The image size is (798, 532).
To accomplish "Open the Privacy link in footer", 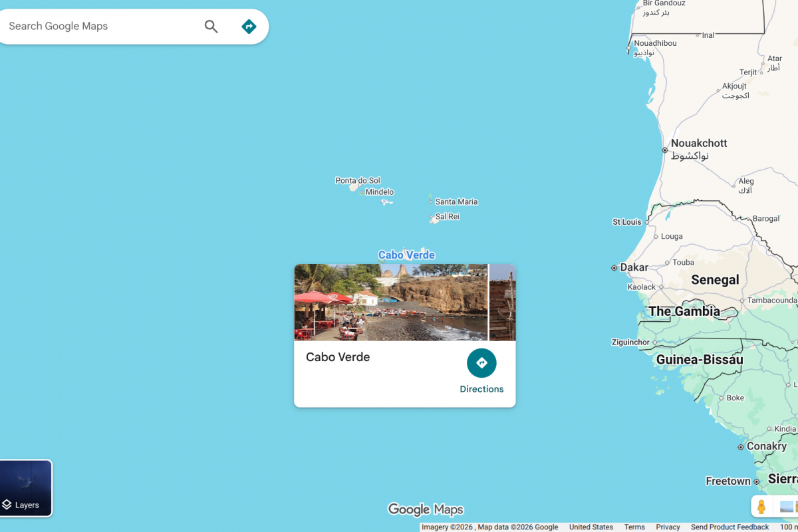I will coord(668,527).
